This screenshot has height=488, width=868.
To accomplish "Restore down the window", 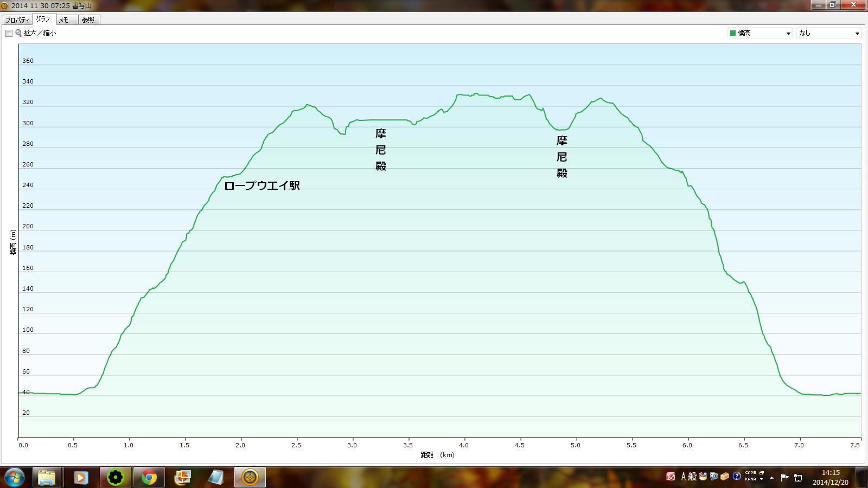I will (833, 5).
